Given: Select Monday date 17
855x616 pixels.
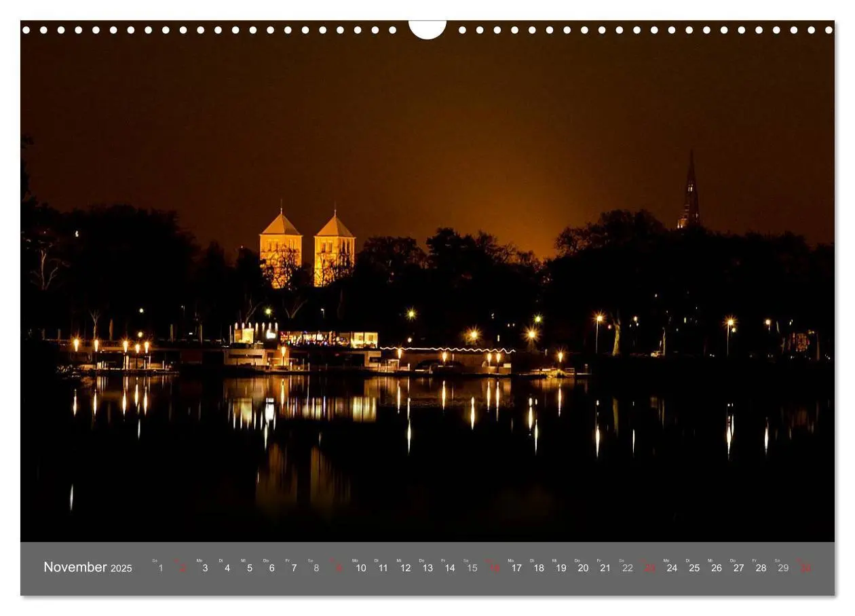Looking at the screenshot, I should [516, 568].
